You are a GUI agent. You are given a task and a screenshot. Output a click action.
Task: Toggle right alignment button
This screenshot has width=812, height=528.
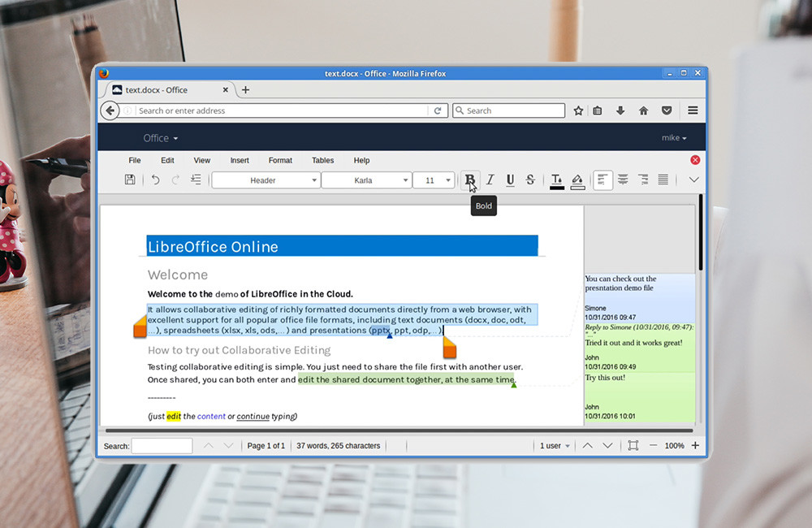pos(643,180)
